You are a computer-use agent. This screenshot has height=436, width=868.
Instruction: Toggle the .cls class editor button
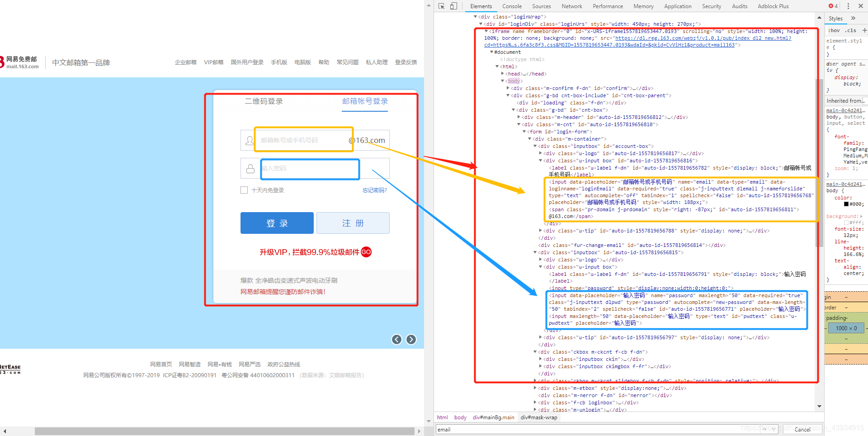tap(850, 30)
